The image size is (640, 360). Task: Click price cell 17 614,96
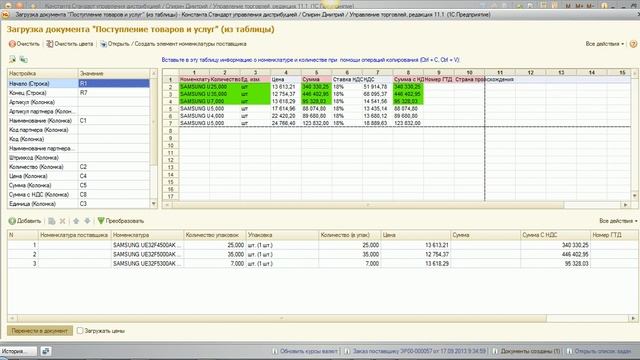286,109
